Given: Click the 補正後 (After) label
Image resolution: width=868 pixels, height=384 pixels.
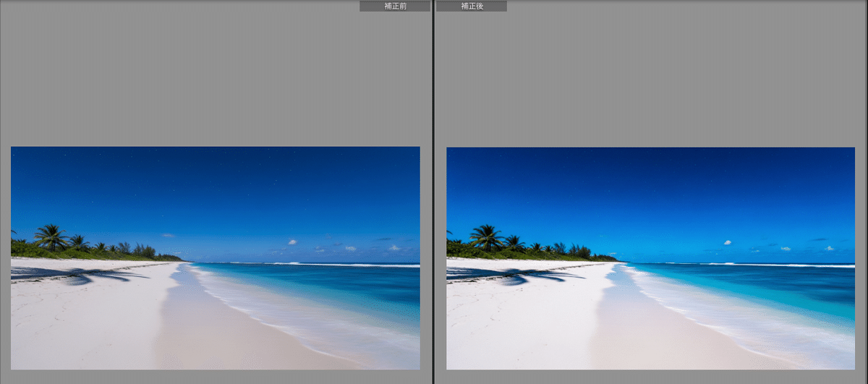Looking at the screenshot, I should [x=472, y=6].
